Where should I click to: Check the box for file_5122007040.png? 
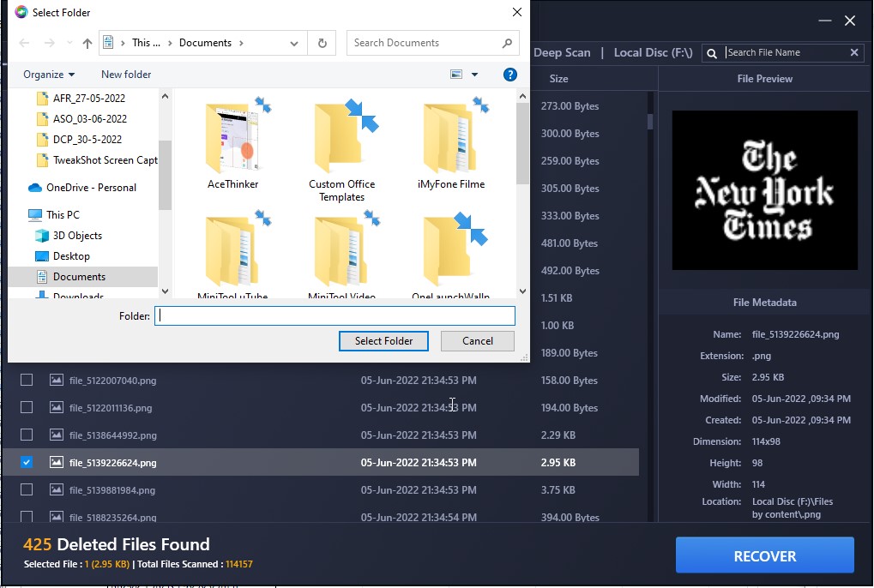tap(27, 380)
